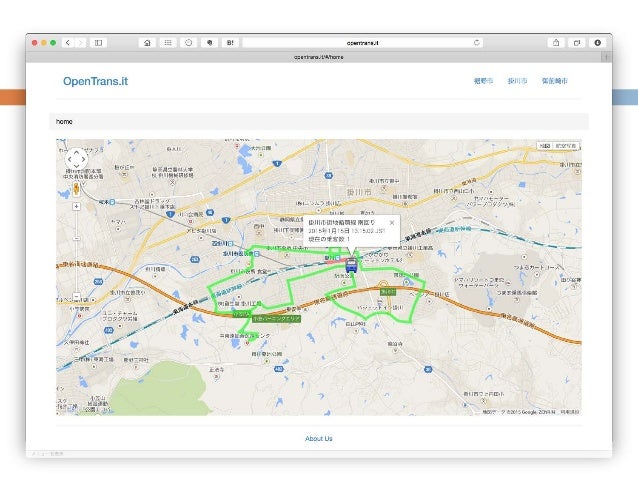This screenshot has width=638, height=479.
Task: Click route 1 shield near top center
Action: click(277, 164)
